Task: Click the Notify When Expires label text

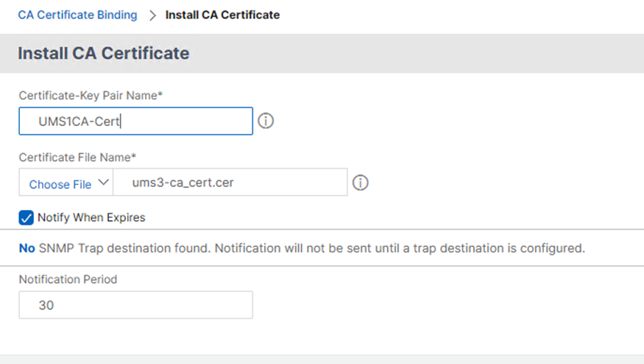Action: coord(91,217)
